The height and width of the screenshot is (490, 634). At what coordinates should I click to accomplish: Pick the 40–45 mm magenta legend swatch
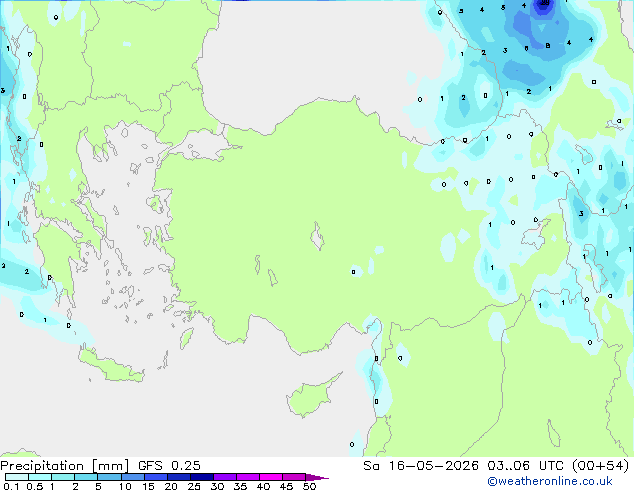(271, 477)
